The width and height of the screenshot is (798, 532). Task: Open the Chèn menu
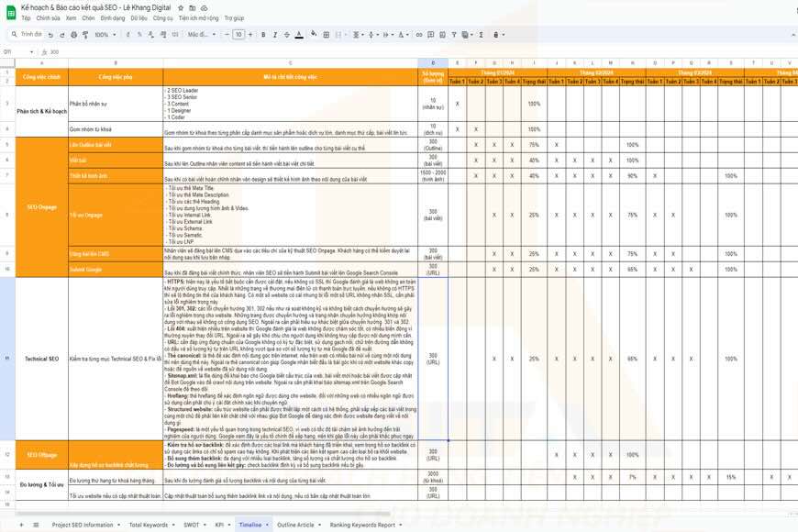[x=89, y=17]
